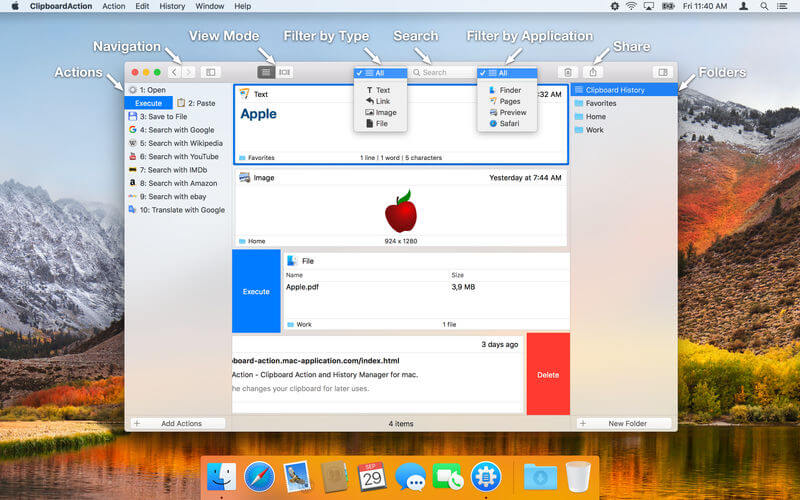Open the Action menu in menu bar

pos(113,6)
